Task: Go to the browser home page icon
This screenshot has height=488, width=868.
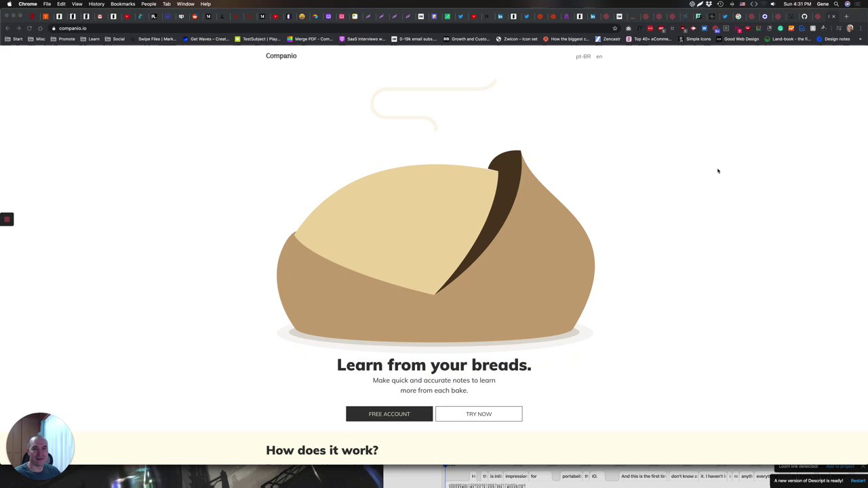Action: tap(40, 28)
